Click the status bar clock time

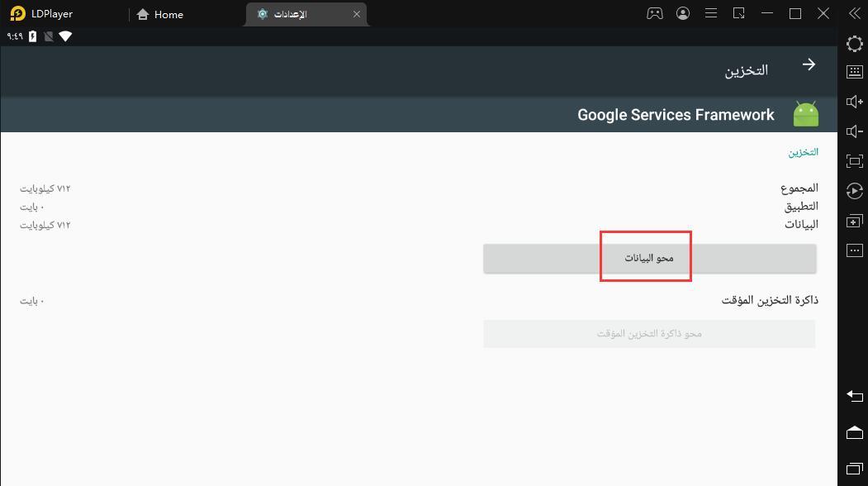(15, 36)
